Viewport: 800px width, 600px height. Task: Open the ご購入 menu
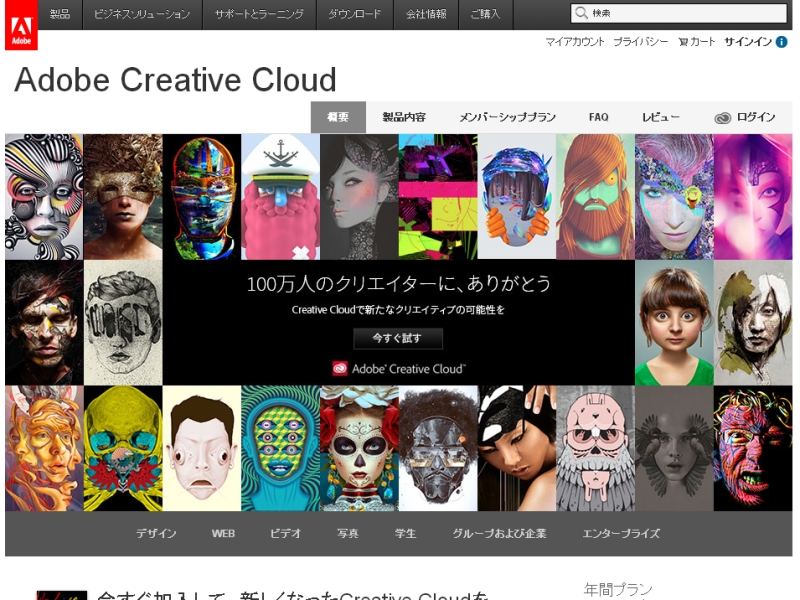tap(486, 14)
